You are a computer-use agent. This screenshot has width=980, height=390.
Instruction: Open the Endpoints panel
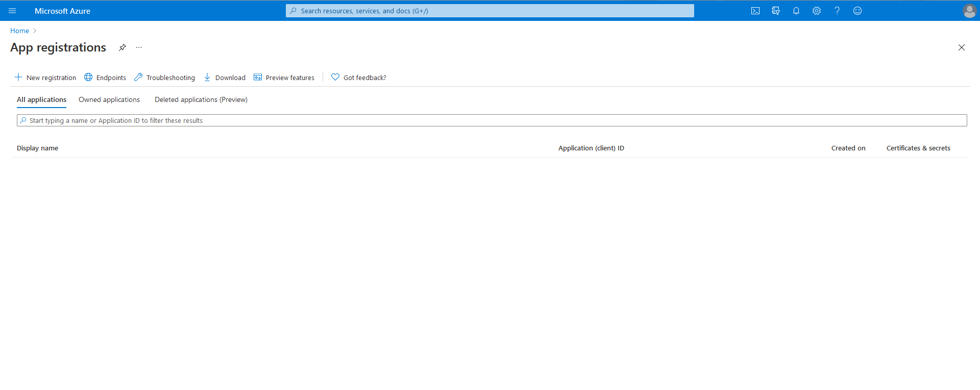pyautogui.click(x=105, y=77)
